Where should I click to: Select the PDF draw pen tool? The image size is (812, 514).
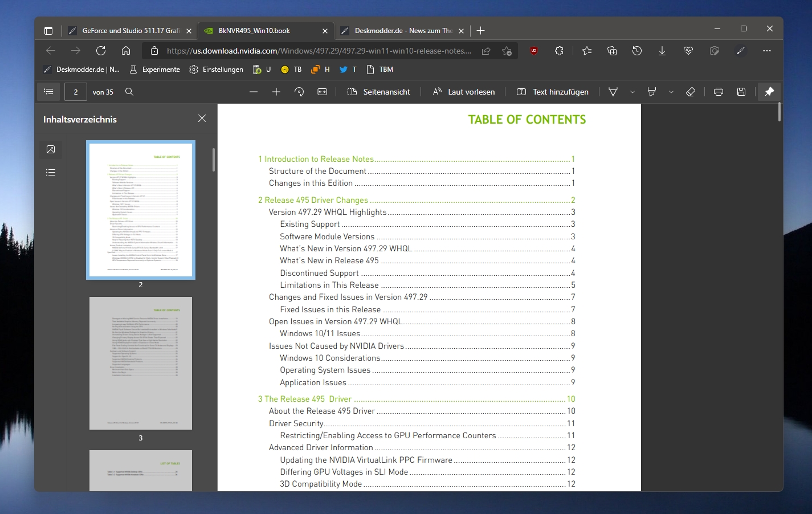coord(613,92)
